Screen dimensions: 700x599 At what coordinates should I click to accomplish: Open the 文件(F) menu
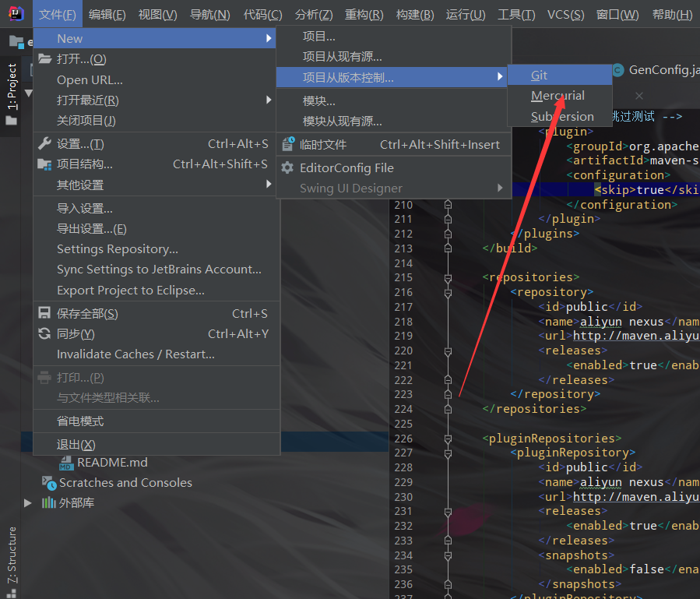coord(57,15)
